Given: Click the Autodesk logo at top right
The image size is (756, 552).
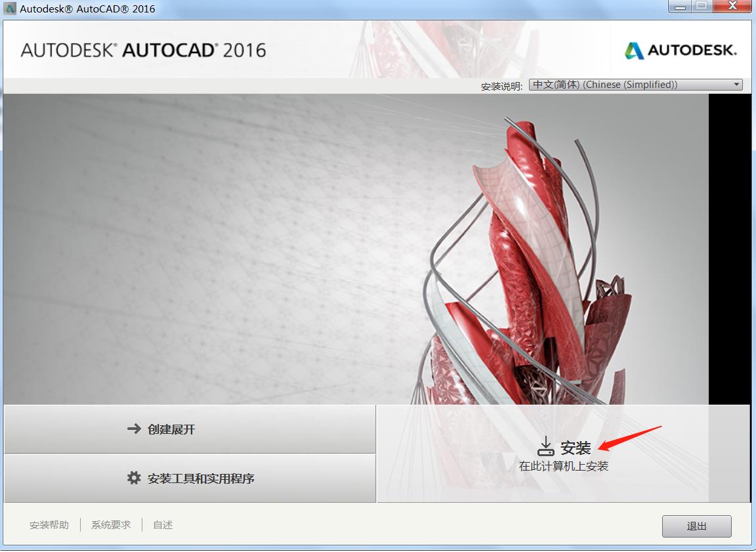Looking at the screenshot, I should point(681,51).
